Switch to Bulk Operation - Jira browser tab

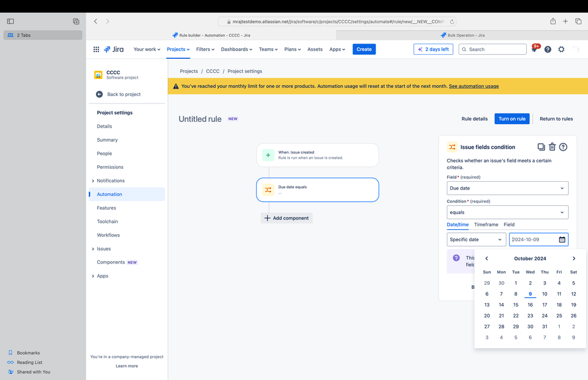[x=462, y=35]
